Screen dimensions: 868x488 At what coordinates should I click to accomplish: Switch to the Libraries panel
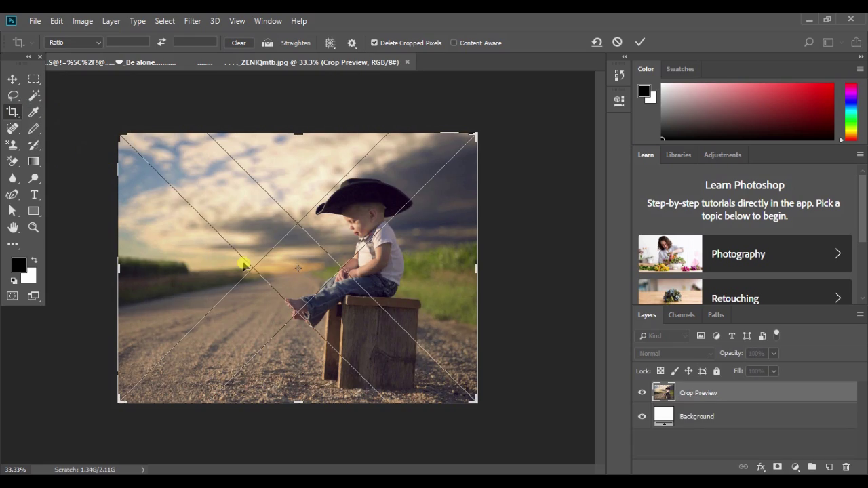pos(678,155)
